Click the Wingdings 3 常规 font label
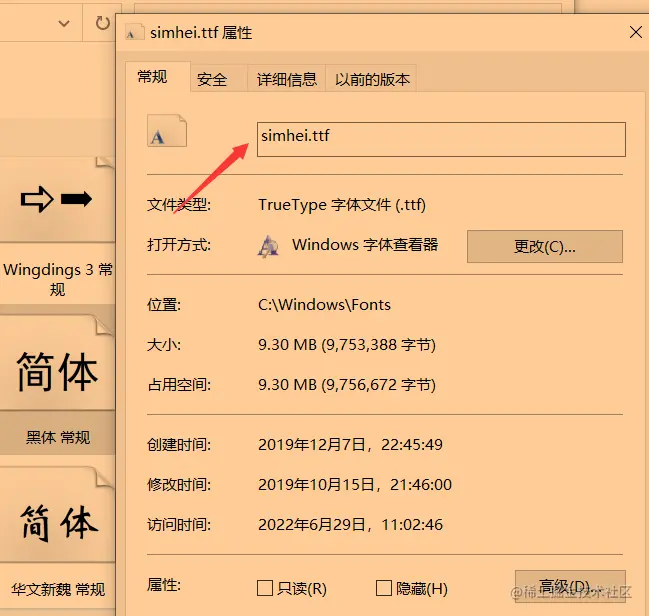The width and height of the screenshot is (649, 616). click(58, 279)
